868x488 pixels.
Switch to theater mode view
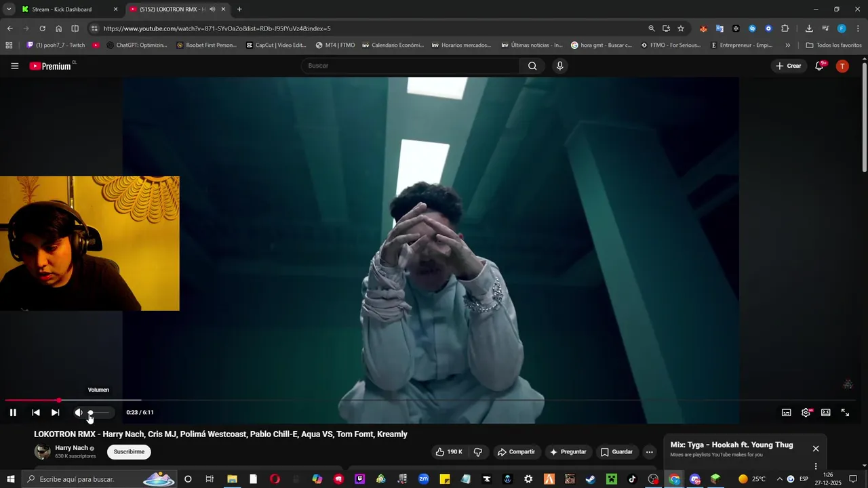826,412
